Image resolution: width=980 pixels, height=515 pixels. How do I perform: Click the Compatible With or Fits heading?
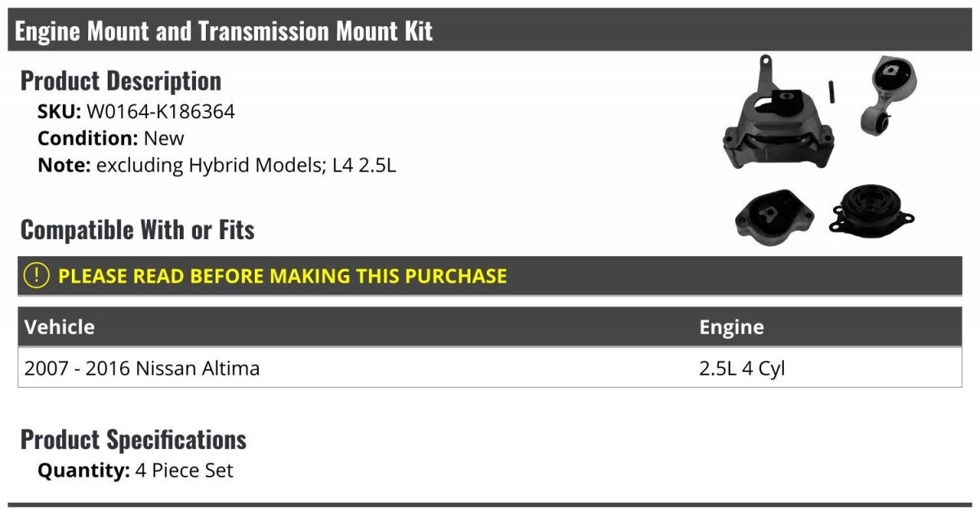(x=137, y=230)
